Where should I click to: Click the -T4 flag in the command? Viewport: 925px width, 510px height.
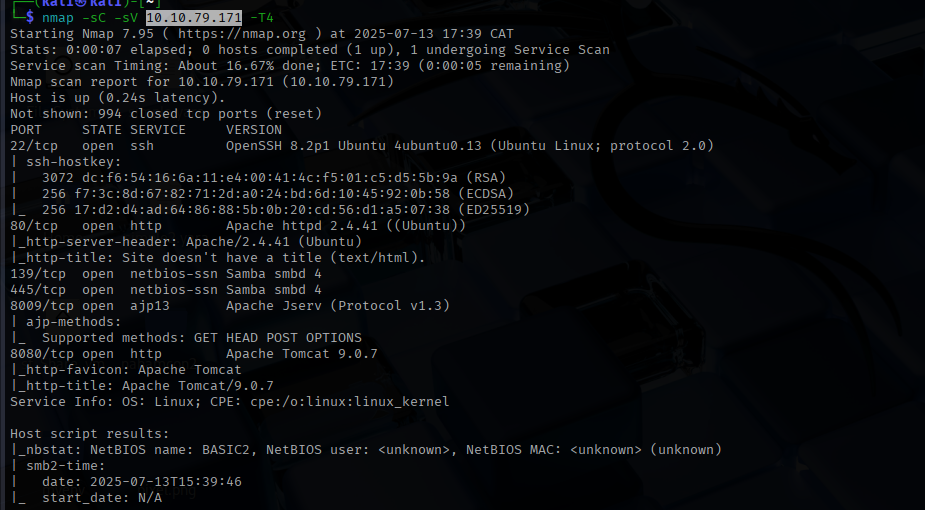(257, 17)
